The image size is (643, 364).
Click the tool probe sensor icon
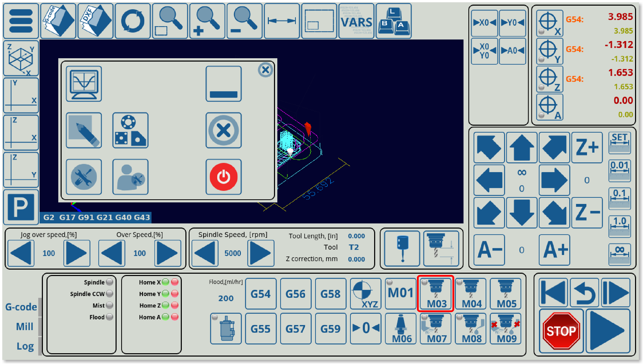[402, 248]
